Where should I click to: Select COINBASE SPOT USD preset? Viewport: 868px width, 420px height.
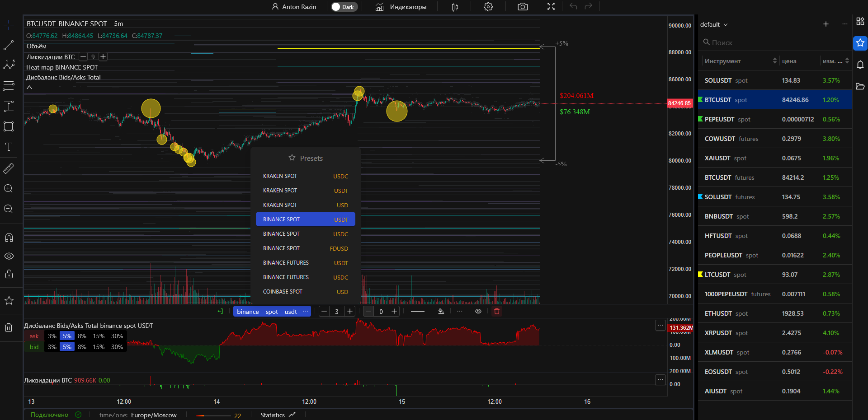pyautogui.click(x=306, y=292)
